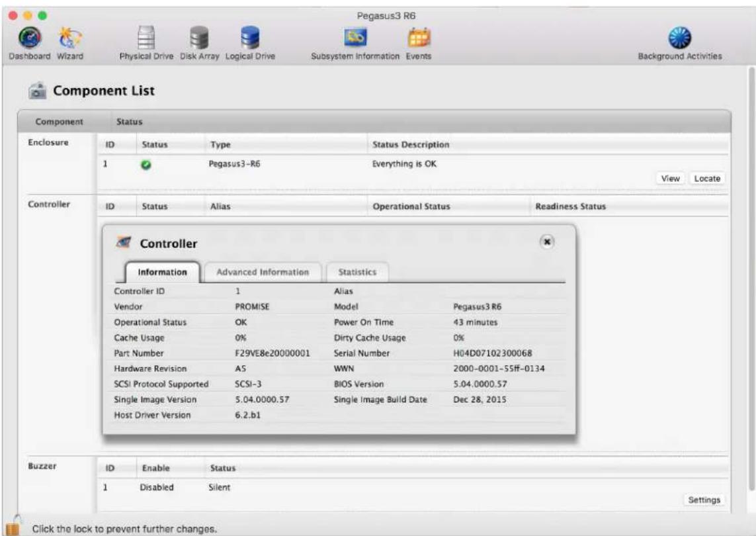The height and width of the screenshot is (536, 756).
Task: Click host driver version 6.2.b1
Action: (x=248, y=415)
